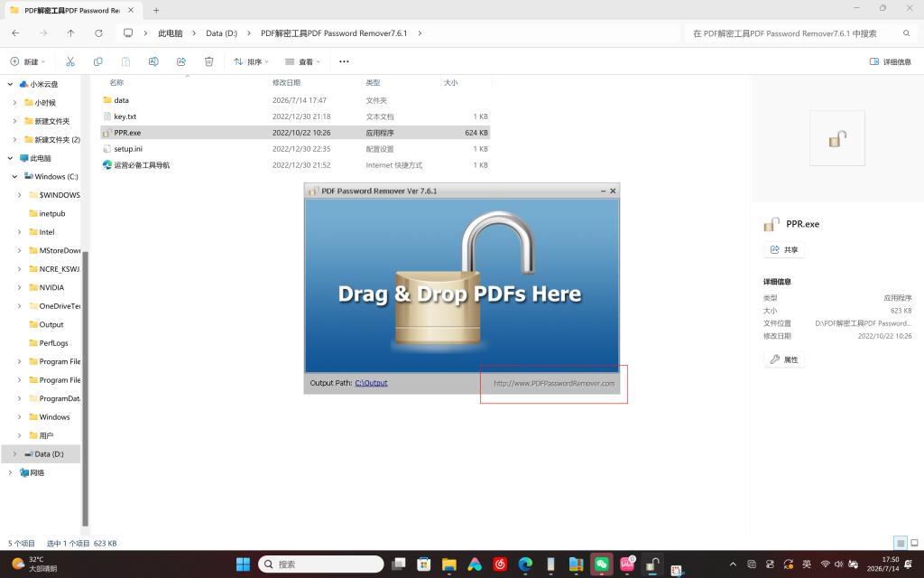Image resolution: width=924 pixels, height=578 pixels.
Task: Click the Delete trash icon
Action: (x=208, y=61)
